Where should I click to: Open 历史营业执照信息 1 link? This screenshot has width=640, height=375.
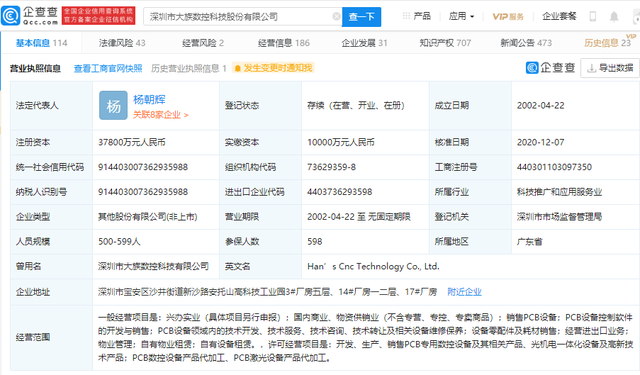click(189, 68)
